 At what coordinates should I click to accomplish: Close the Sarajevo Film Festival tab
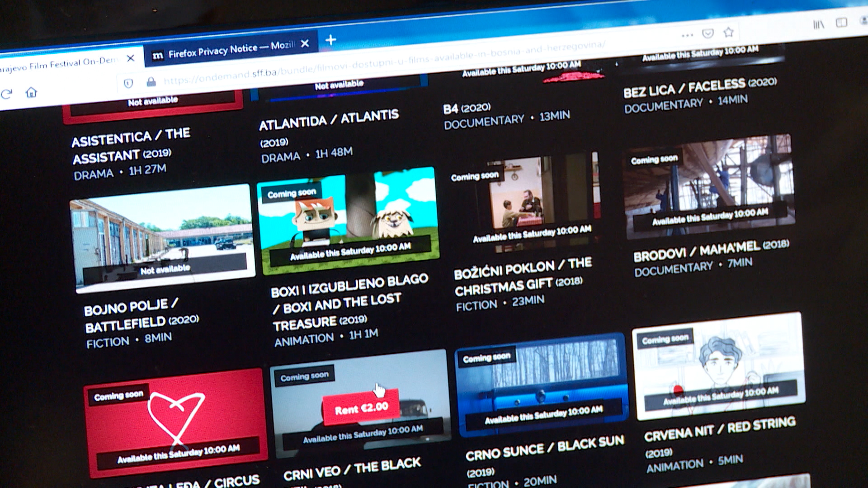click(x=131, y=58)
